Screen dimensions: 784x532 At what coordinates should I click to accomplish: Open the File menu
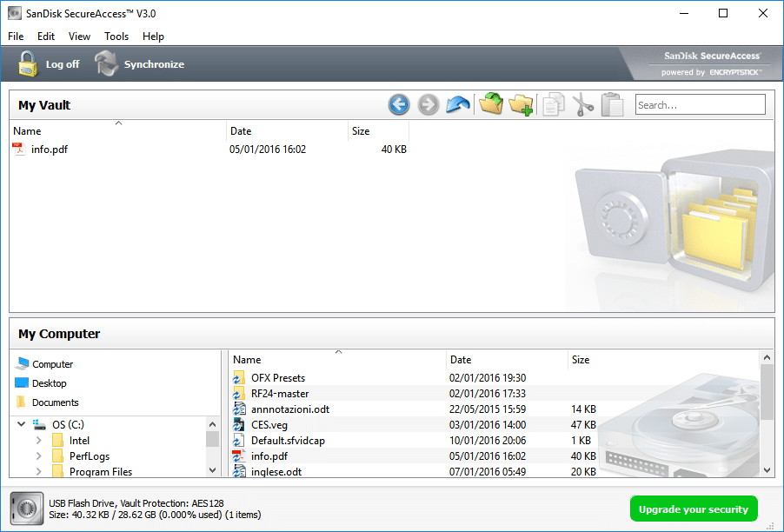tap(16, 36)
